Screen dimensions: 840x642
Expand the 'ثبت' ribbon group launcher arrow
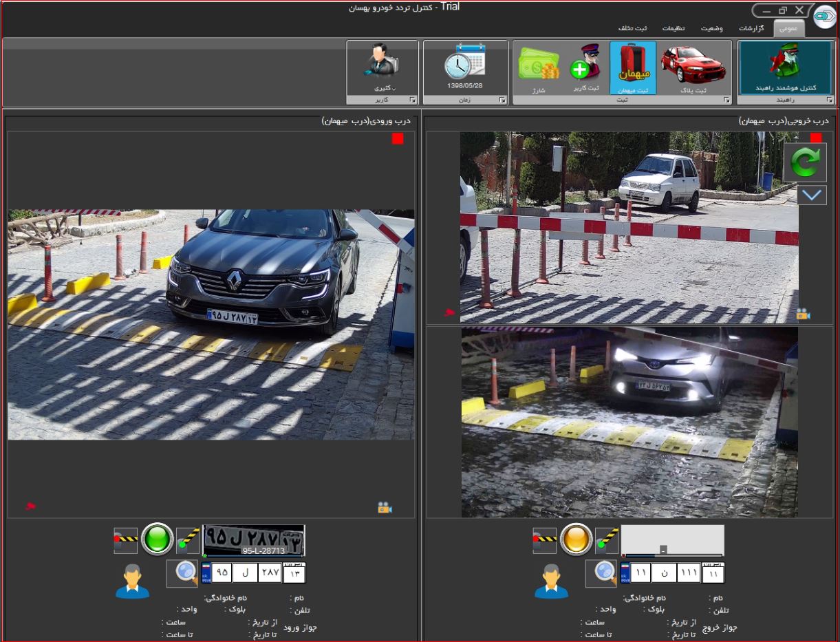[x=726, y=100]
